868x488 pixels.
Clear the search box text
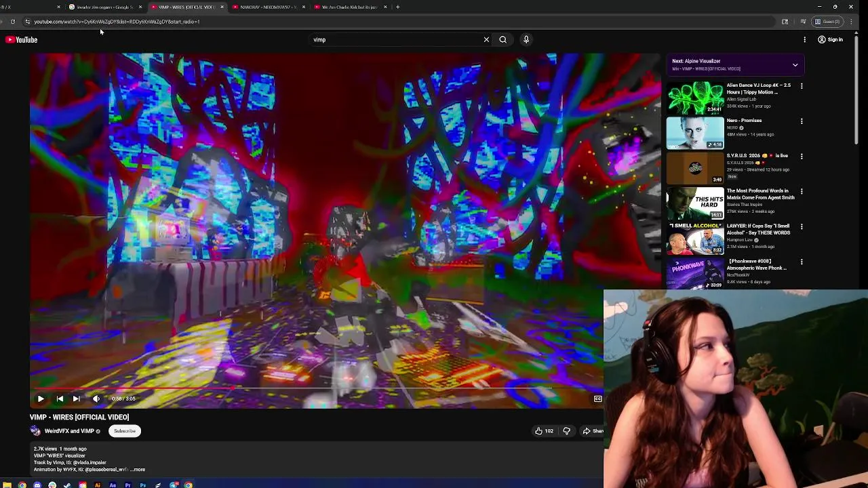(486, 39)
